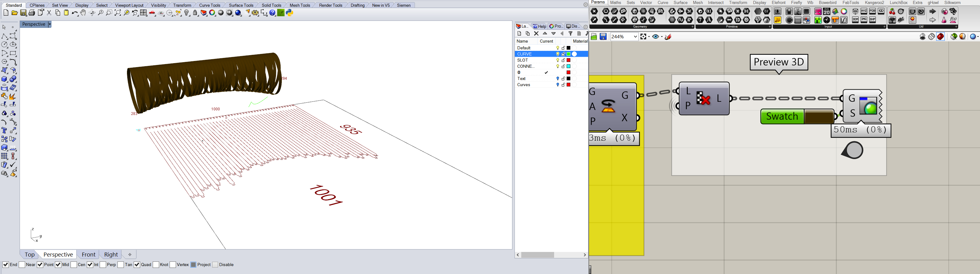Toggle the Mid osnap checkbox
This screenshot has height=274, width=980.
click(x=58, y=264)
